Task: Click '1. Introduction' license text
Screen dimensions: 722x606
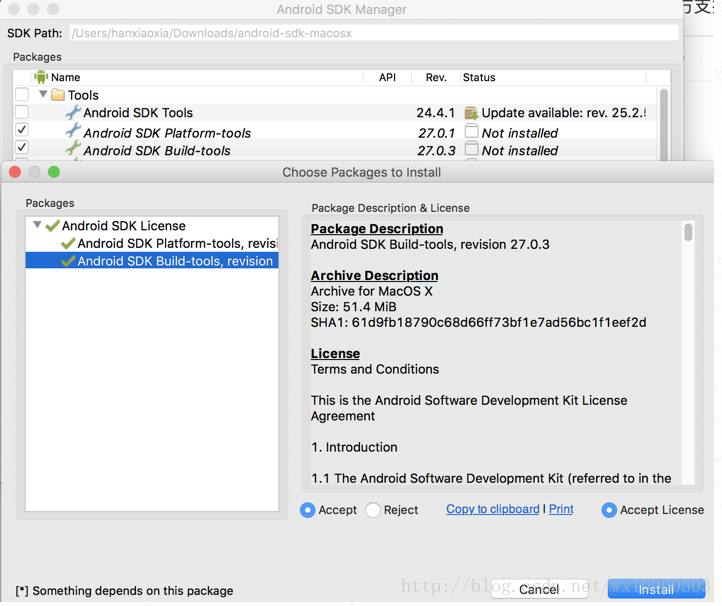Action: (354, 447)
